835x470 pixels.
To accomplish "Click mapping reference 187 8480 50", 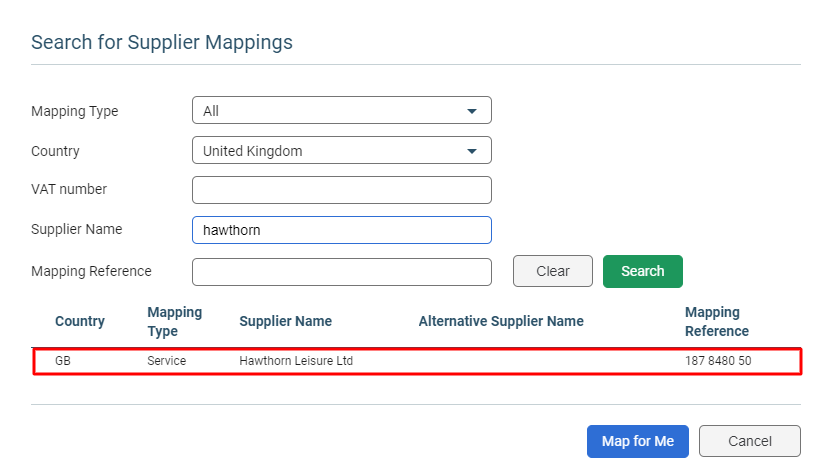I will [718, 361].
